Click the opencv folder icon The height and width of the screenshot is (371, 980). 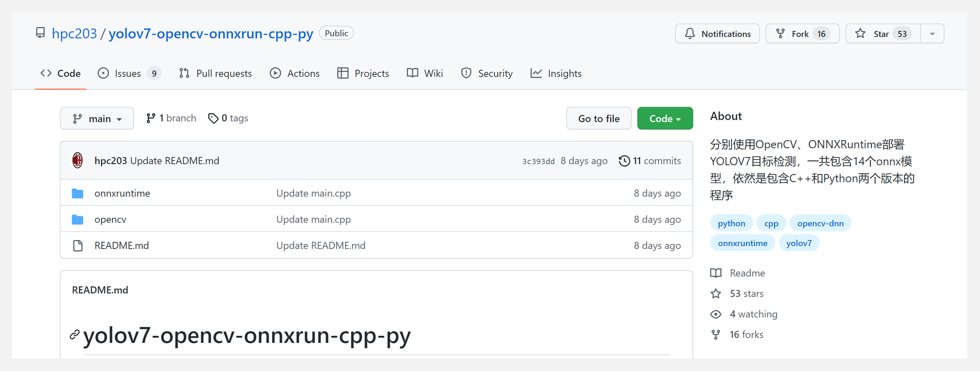[77, 219]
